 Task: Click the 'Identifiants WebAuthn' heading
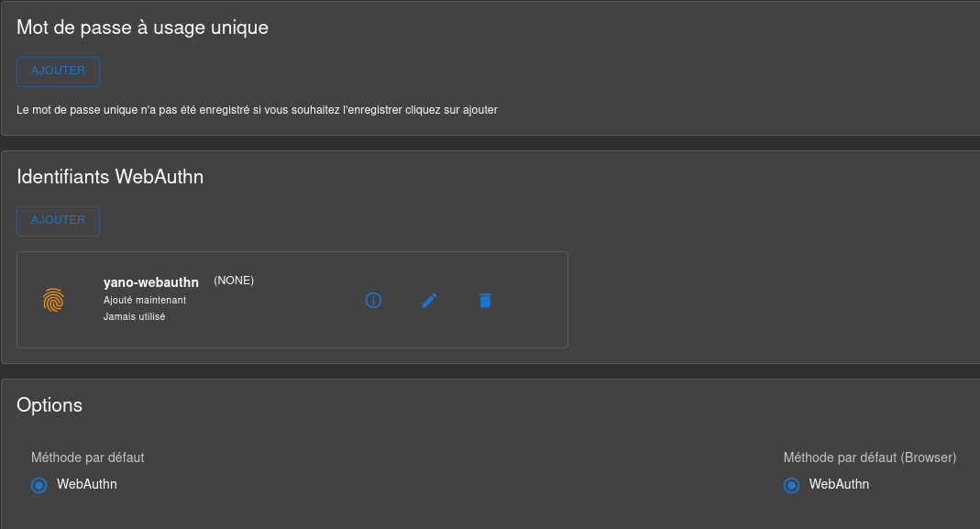click(x=110, y=177)
